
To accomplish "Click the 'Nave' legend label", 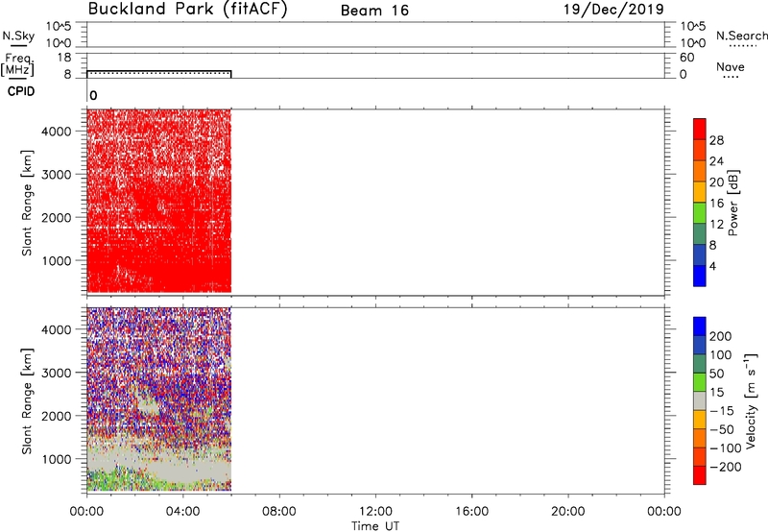I will pos(731,67).
